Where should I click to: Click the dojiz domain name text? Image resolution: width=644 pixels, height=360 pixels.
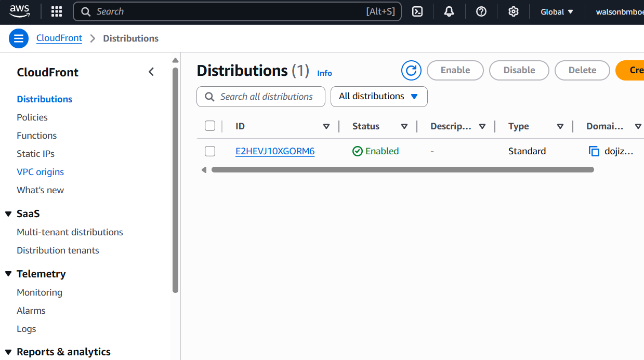(619, 151)
